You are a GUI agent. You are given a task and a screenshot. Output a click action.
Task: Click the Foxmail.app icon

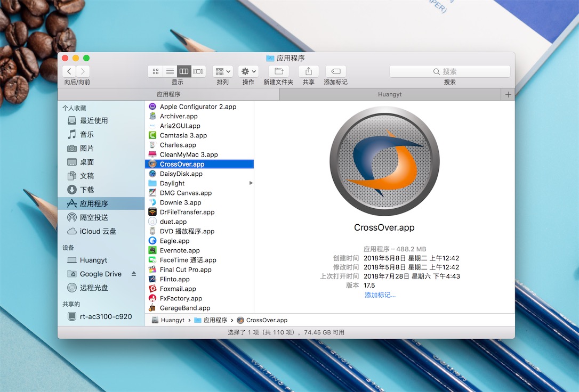[x=152, y=289]
